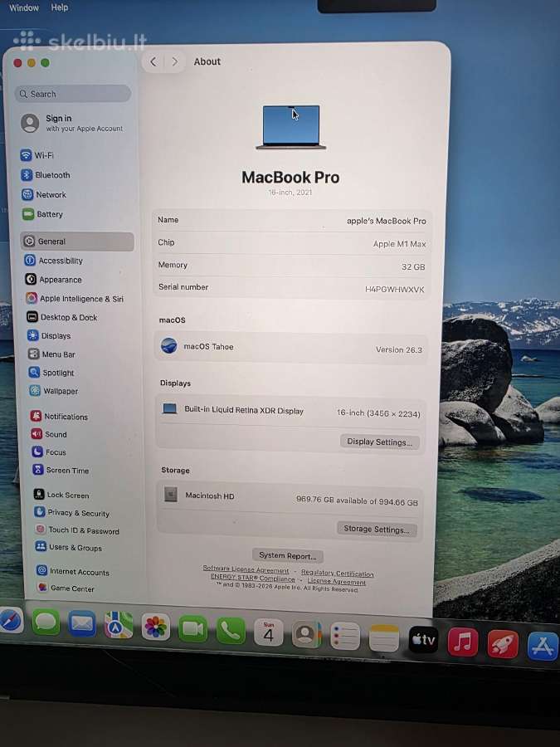Open Messages from the Dock

tap(46, 622)
